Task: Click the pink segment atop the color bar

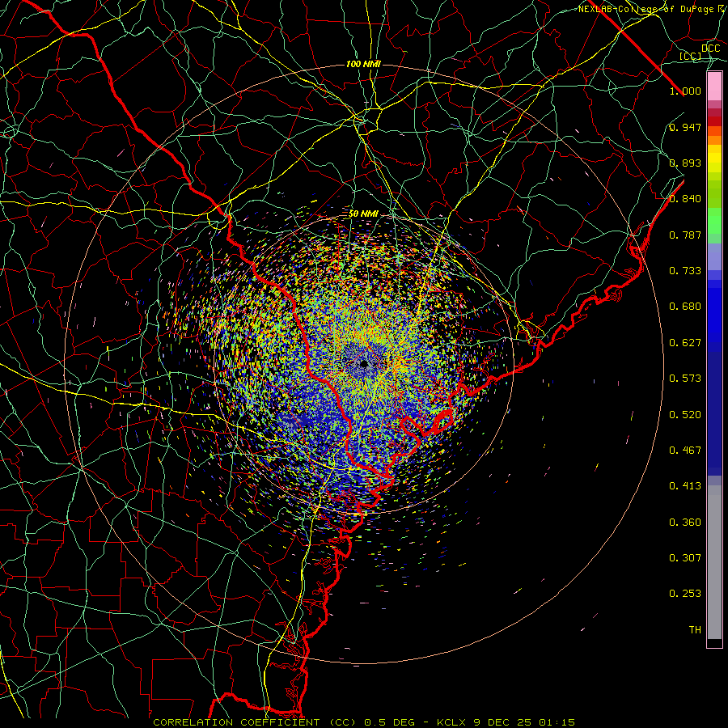Action: pos(714,86)
